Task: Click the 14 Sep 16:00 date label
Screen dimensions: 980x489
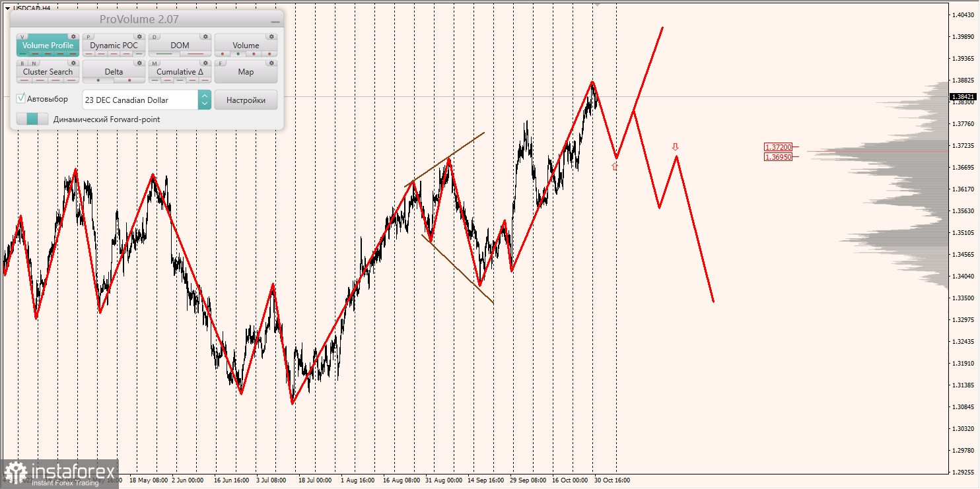Action: tap(487, 480)
